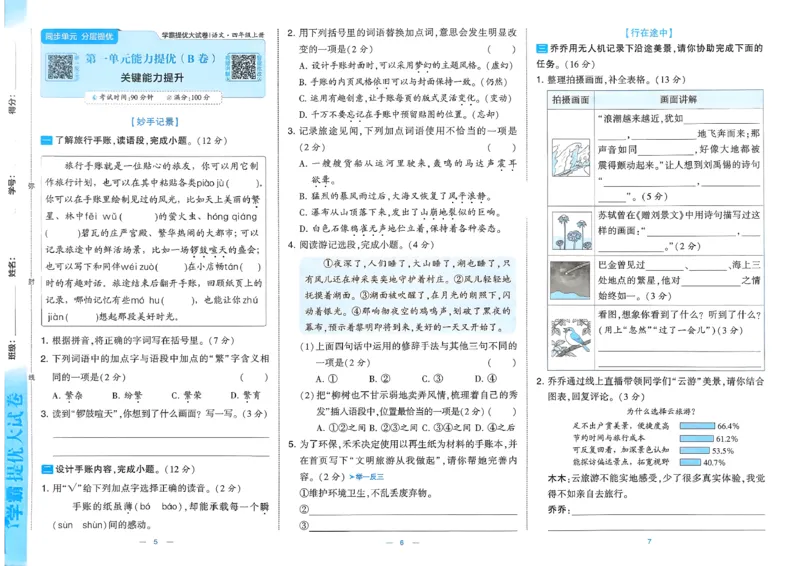Click the 40.7% bar in the chart
800x566 pixels.
[690, 462]
